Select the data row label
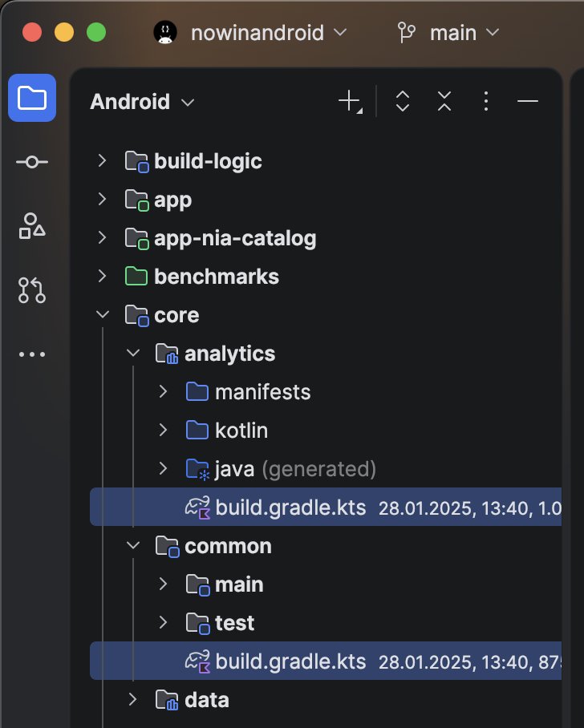Viewport: 584px width, 728px height. coord(207,700)
